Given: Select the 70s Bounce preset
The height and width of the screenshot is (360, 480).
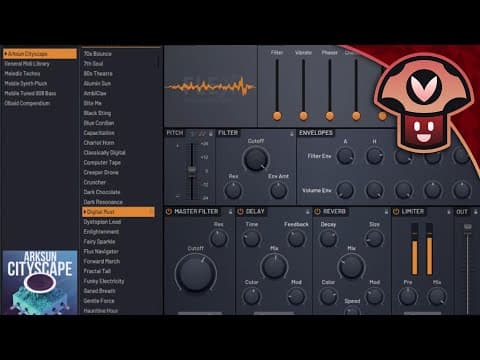Looking at the screenshot, I should (x=98, y=54).
